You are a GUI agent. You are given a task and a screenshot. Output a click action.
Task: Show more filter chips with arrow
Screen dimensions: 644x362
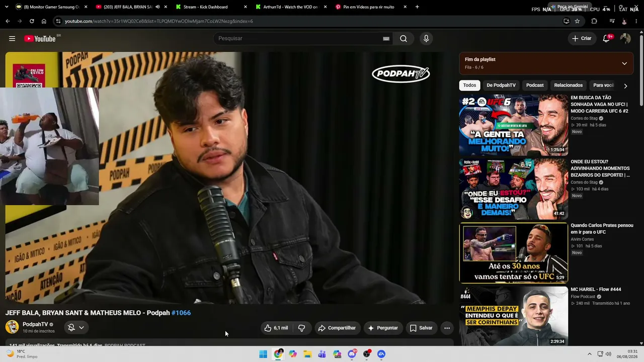pos(625,86)
